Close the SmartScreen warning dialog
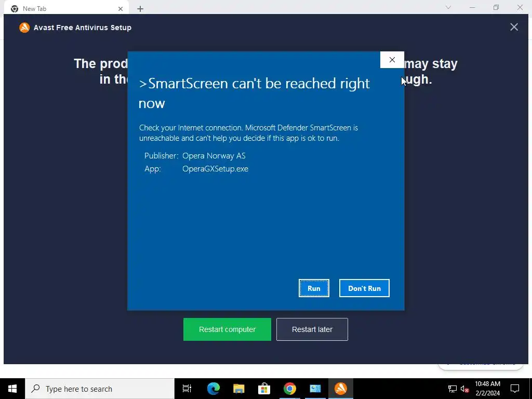 392,60
